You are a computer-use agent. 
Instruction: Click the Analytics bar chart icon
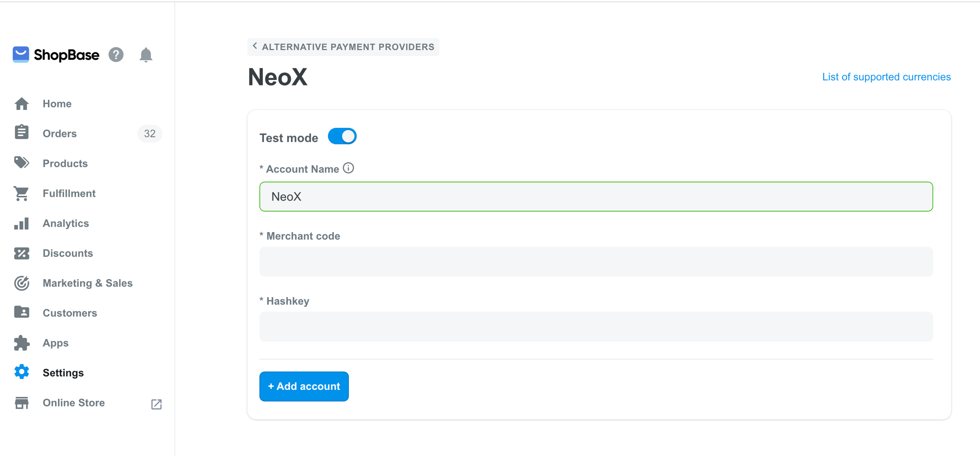[22, 224]
